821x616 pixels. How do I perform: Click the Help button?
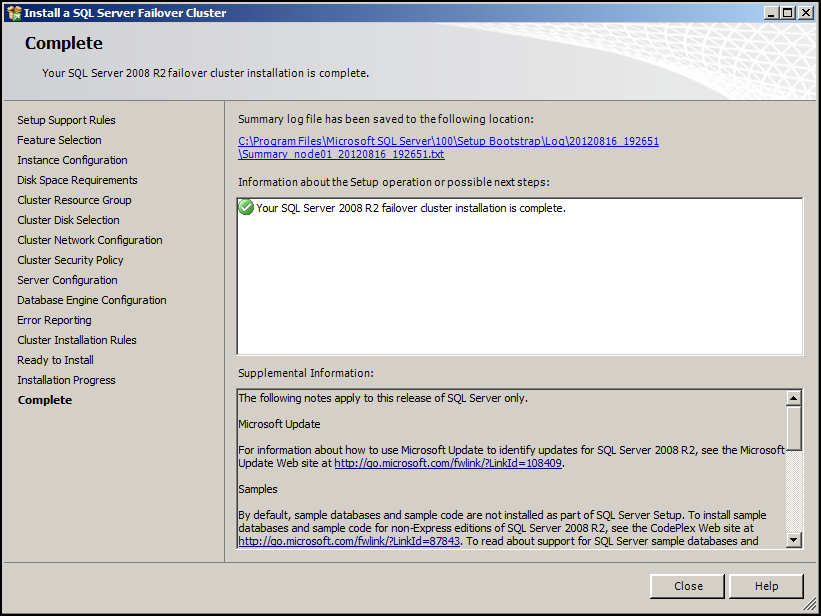pos(766,586)
